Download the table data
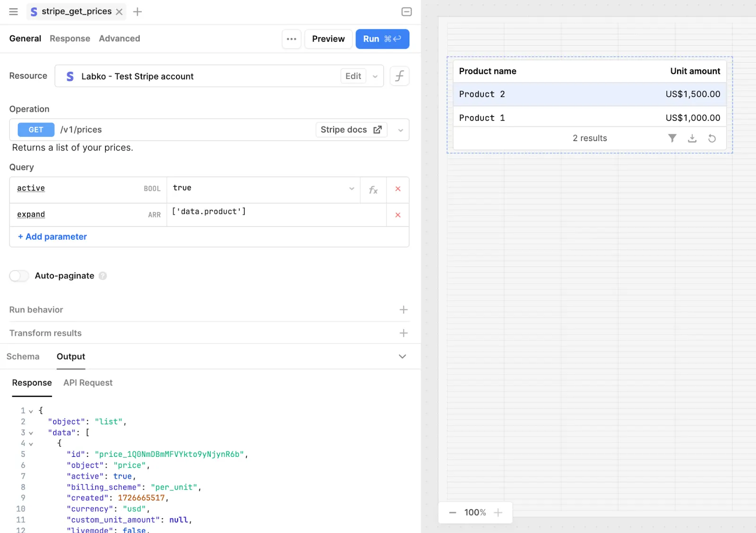 [692, 138]
